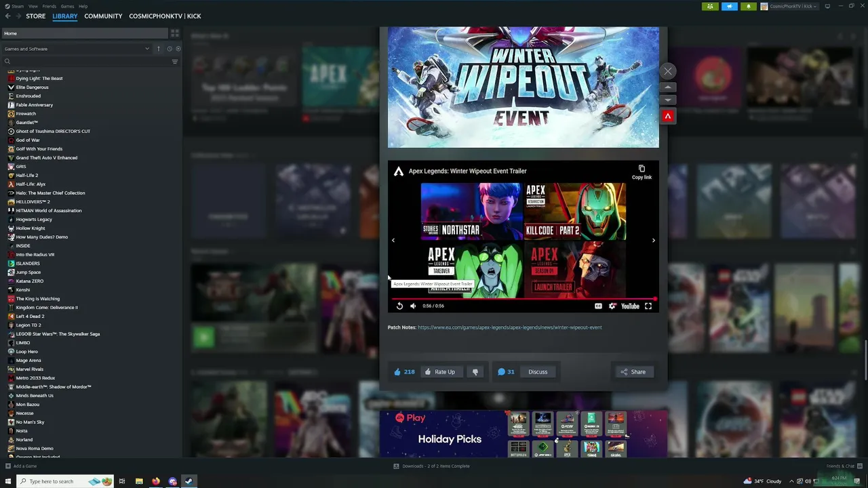868x488 pixels.
Task: Open Apex Legends Launch Trailer thumbnail
Action: point(575,269)
